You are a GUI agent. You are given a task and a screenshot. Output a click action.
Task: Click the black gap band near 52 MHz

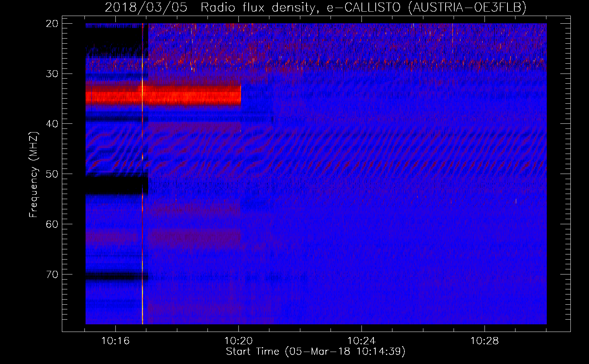pos(117,185)
